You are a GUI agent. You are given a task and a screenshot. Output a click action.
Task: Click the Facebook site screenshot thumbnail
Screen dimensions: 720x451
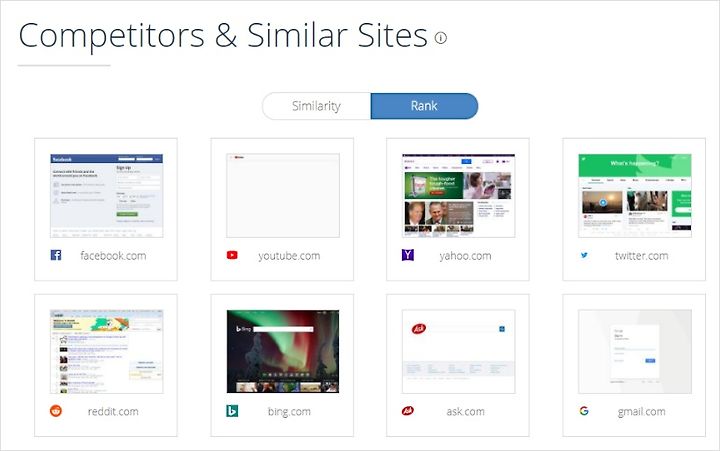[x=107, y=196]
